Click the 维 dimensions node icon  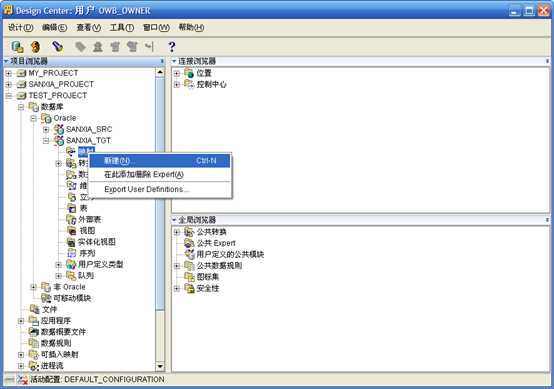point(71,185)
